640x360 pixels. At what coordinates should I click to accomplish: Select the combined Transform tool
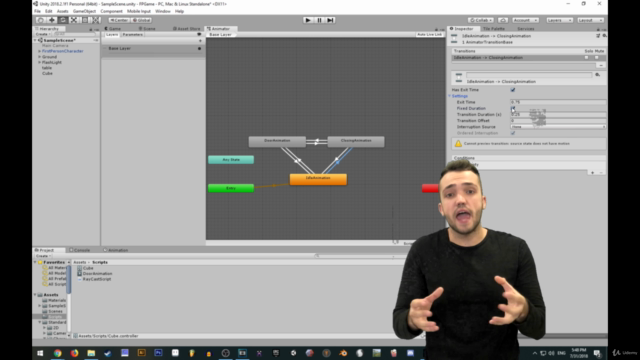(x=96, y=20)
